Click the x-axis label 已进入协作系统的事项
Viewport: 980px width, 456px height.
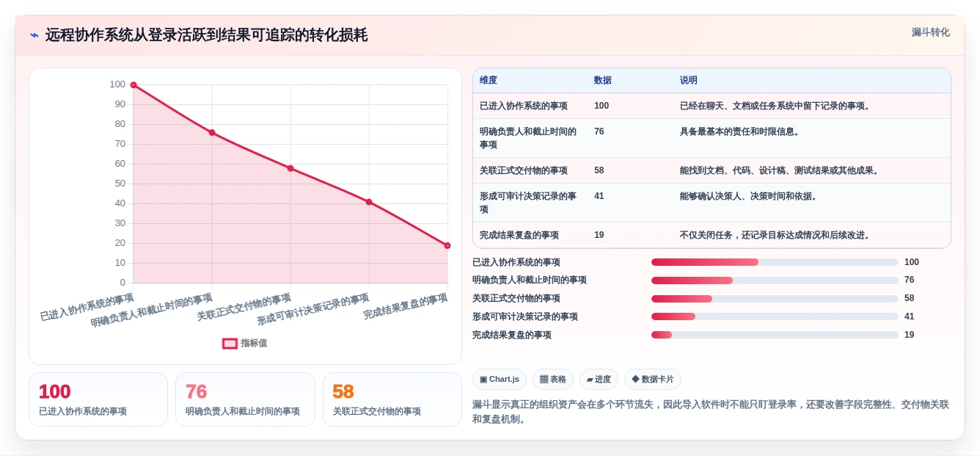tap(87, 307)
